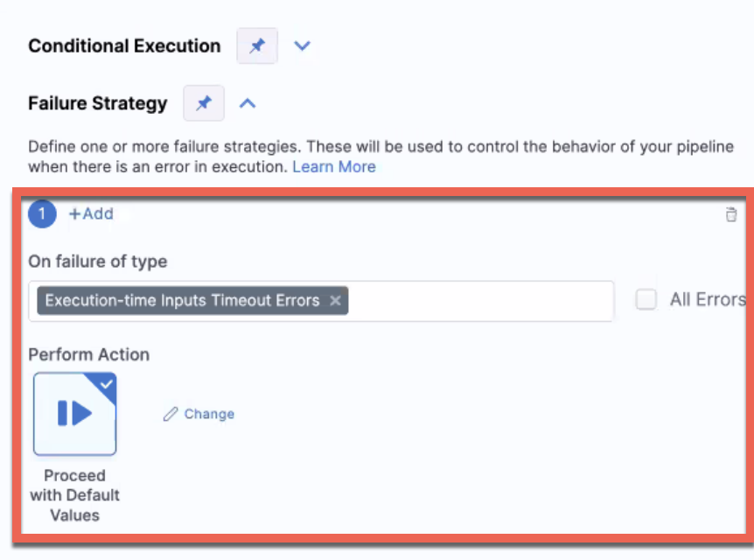Open the Learn More link

334,166
